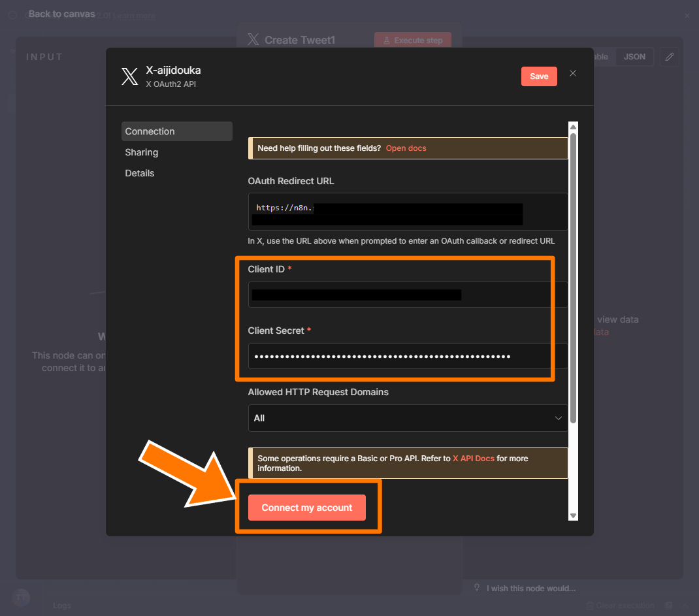Close the X-aijidouka credential dialog
699x616 pixels.
click(573, 73)
